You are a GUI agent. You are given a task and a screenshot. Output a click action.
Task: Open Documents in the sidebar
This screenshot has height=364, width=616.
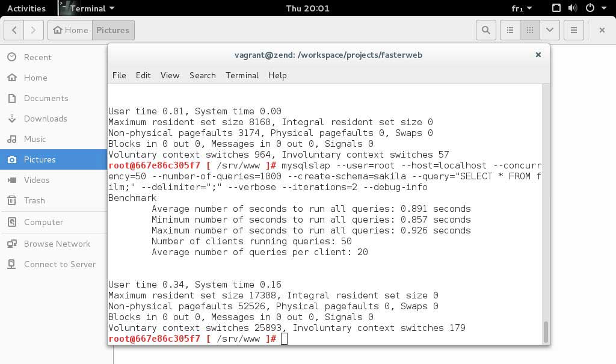[54, 98]
